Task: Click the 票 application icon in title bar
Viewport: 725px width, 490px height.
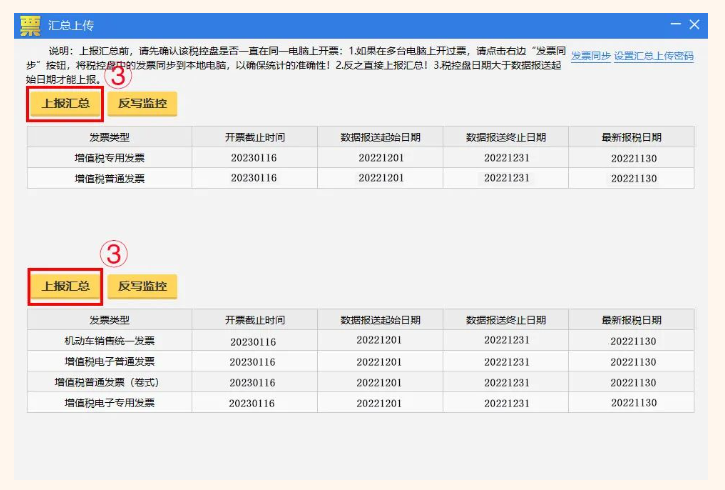Action: pos(31,25)
